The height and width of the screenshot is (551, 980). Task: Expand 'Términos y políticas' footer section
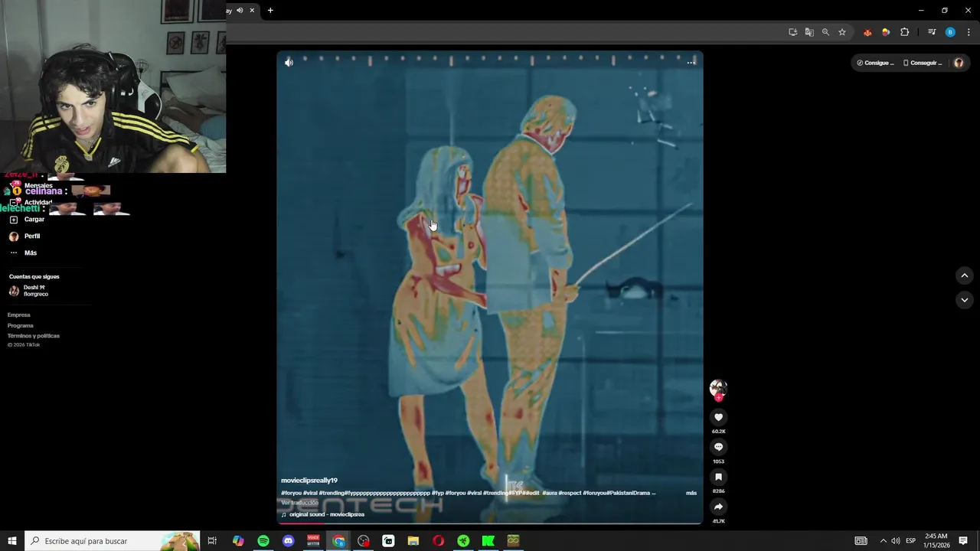34,336
